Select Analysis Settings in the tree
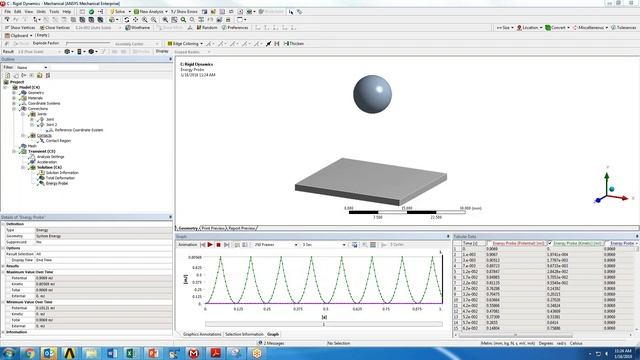This screenshot has width=640, height=360. 50,157
